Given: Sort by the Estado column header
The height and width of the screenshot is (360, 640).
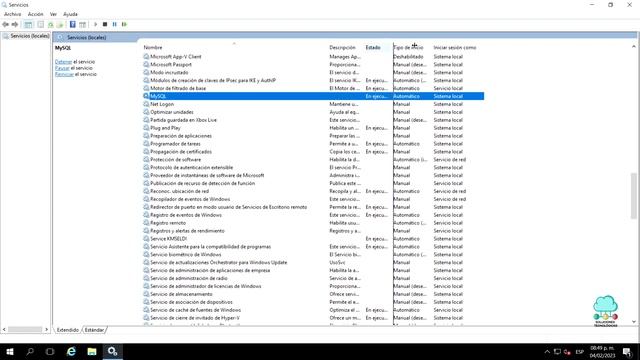Looking at the screenshot, I should coord(373,48).
